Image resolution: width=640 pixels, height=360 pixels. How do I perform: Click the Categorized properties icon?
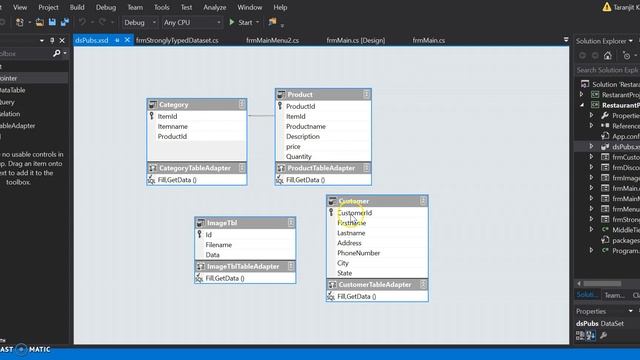580,336
